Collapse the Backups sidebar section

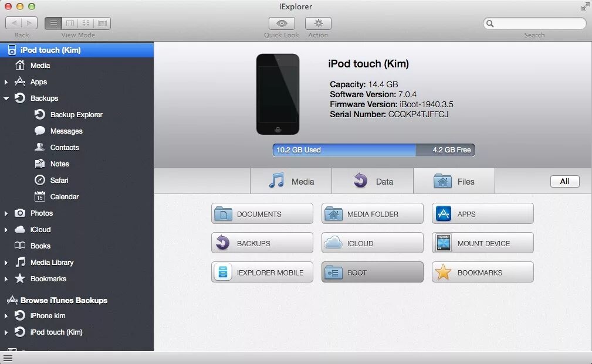(x=6, y=98)
